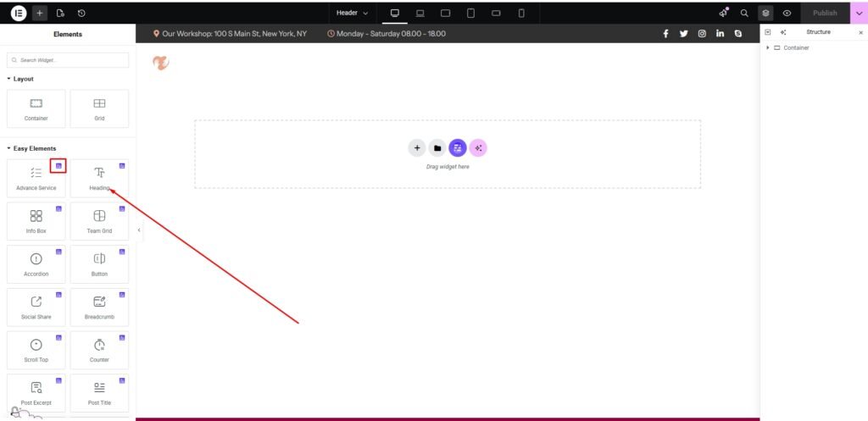Select the Info Box widget
Viewport: 868px width, 421px height.
(36, 219)
